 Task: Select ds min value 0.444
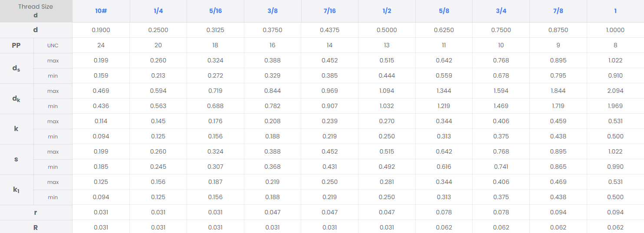pos(387,75)
